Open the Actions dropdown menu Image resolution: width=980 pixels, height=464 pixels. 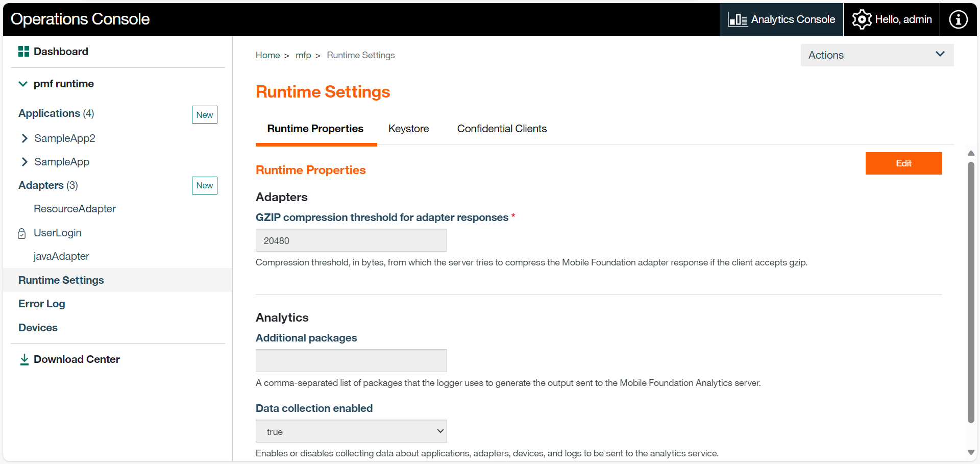pyautogui.click(x=876, y=55)
